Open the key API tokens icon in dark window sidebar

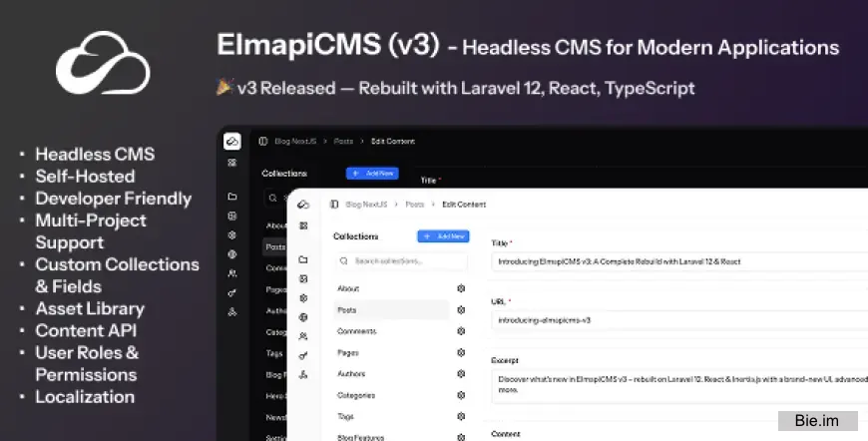pyautogui.click(x=232, y=292)
